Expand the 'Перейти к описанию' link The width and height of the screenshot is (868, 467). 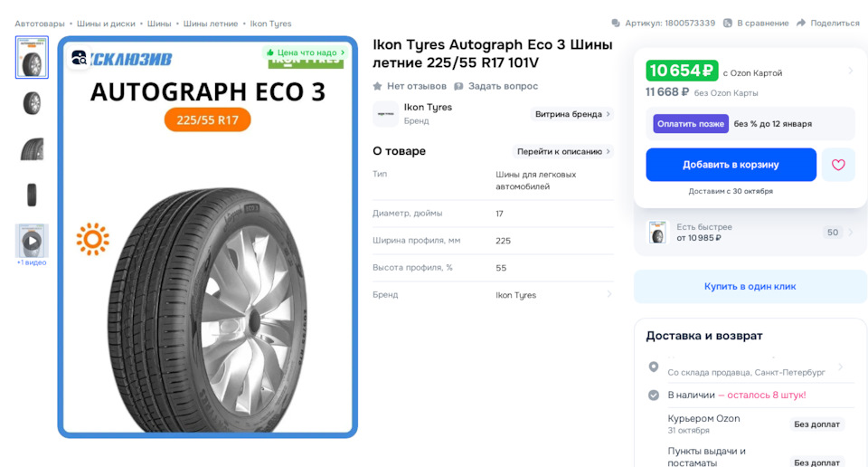[563, 151]
